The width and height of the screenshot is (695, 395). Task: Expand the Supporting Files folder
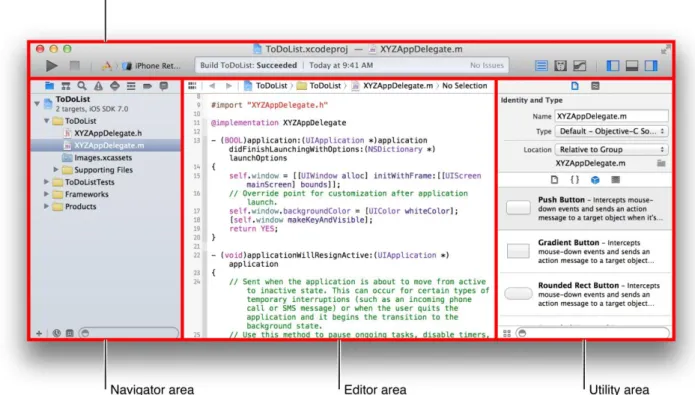[56, 169]
